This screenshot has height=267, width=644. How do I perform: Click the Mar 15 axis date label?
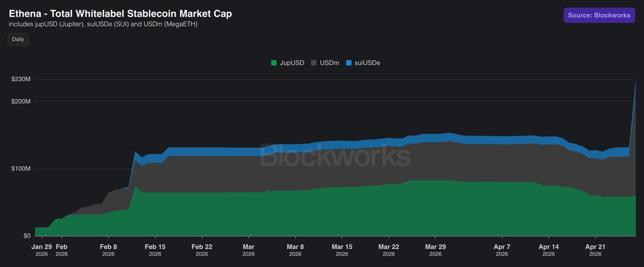click(342, 250)
